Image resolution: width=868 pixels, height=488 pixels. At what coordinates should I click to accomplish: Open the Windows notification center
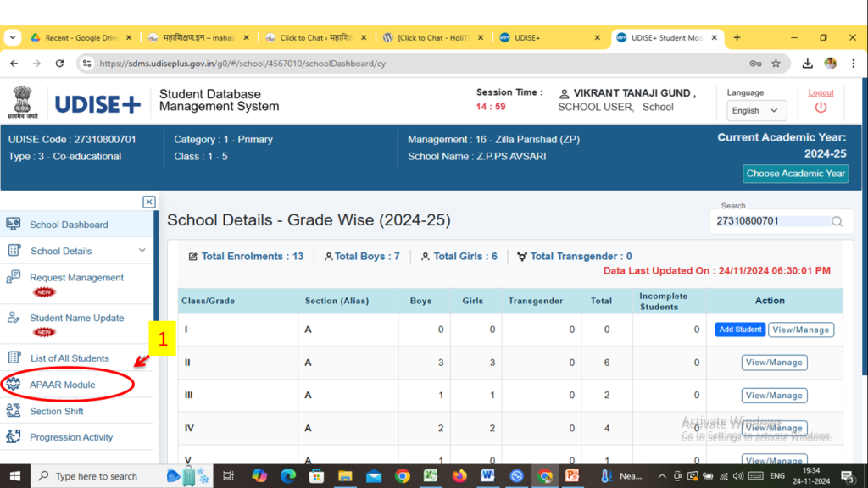(848, 476)
